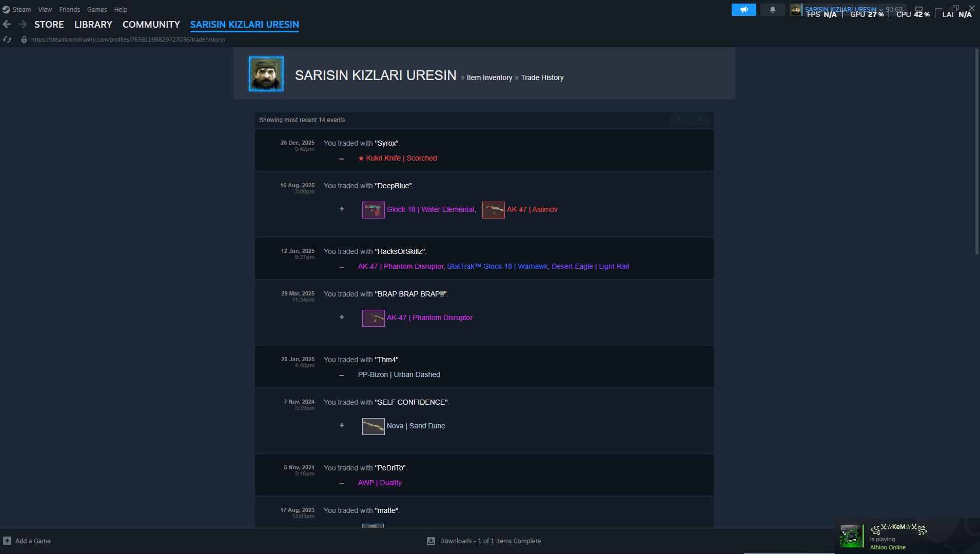Click the trade partner name "HacksOrSkillz"
The image size is (980, 554).
(400, 252)
